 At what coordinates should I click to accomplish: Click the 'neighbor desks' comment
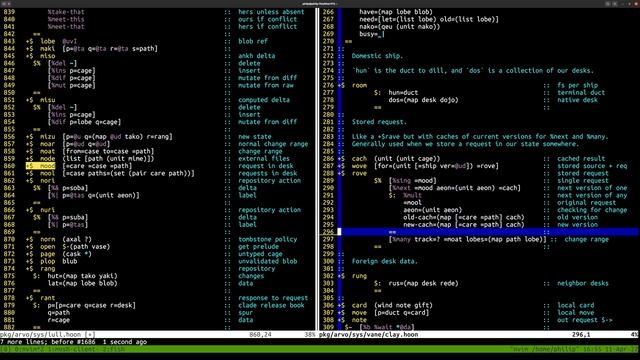tap(583, 283)
